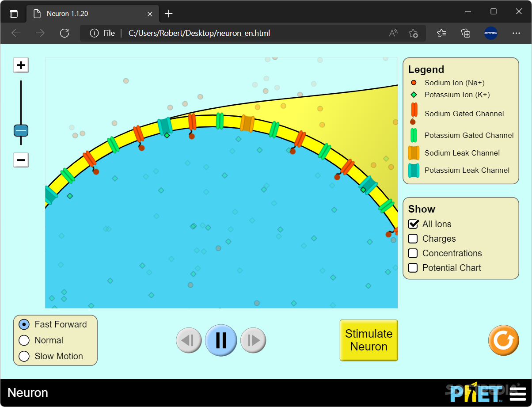Image resolution: width=532 pixels, height=407 pixels.
Task: Show the Potential Chart
Action: (413, 268)
